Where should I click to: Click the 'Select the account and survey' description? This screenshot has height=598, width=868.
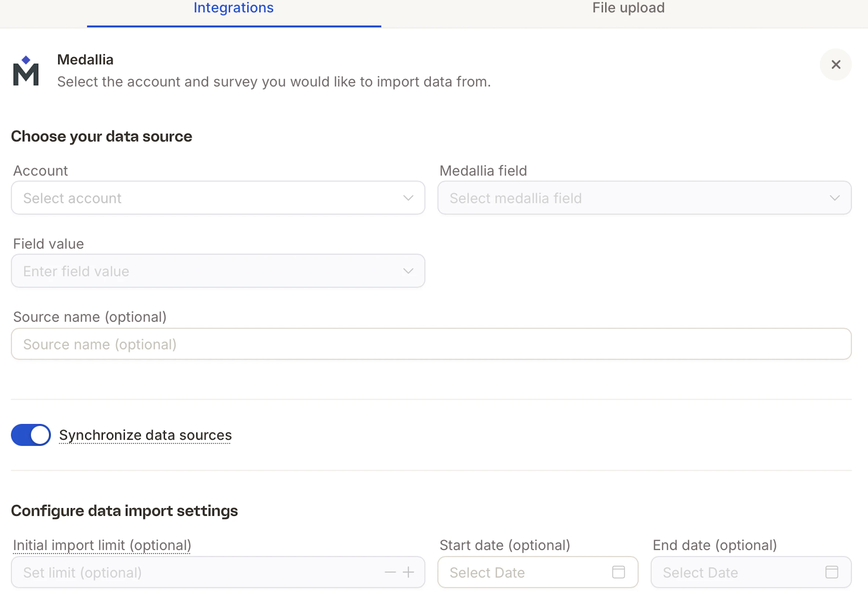[x=274, y=82]
